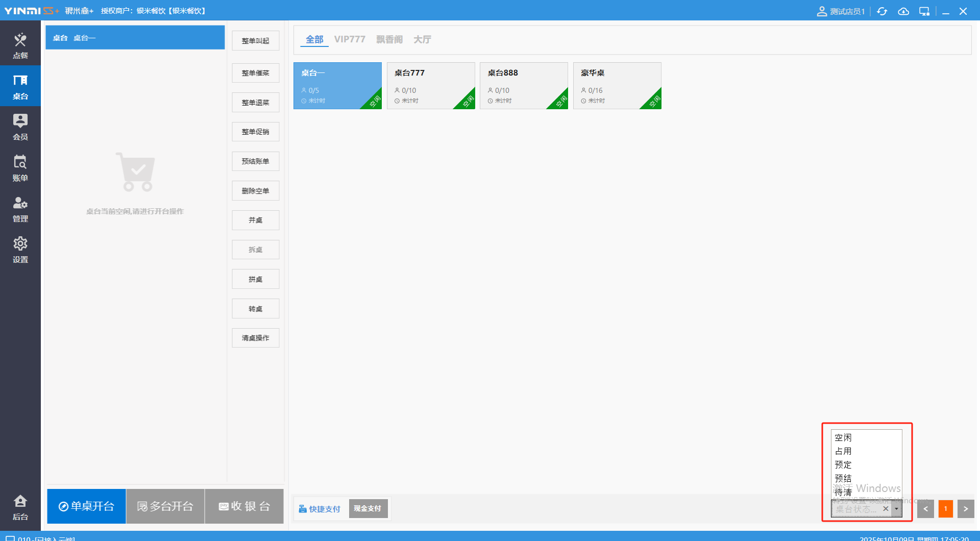This screenshot has width=980, height=541.
Task: Open the 设置 settings gear icon
Action: 20,249
